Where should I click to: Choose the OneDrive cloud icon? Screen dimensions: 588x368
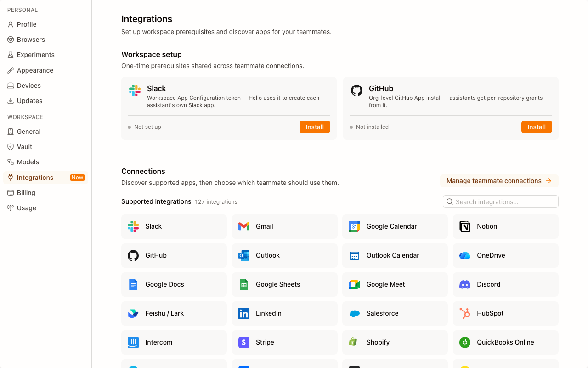tap(465, 255)
